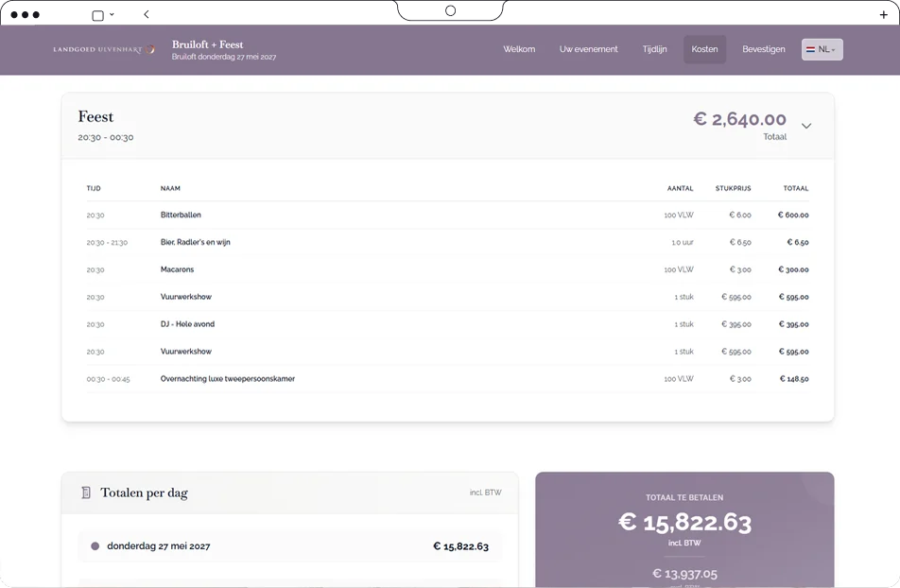Open the Bevestigen tab
The image size is (900, 588).
[x=764, y=49]
